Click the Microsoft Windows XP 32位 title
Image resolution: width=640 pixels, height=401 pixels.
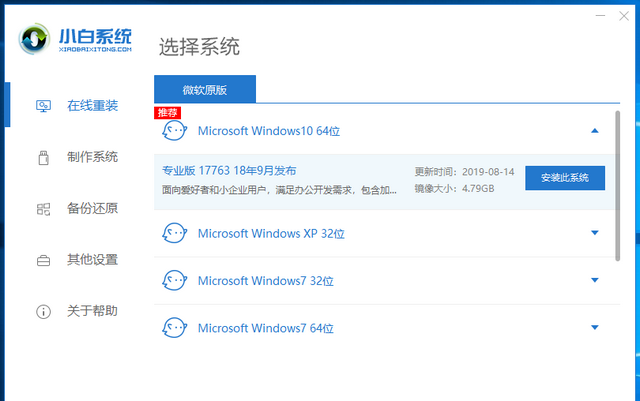click(x=271, y=234)
